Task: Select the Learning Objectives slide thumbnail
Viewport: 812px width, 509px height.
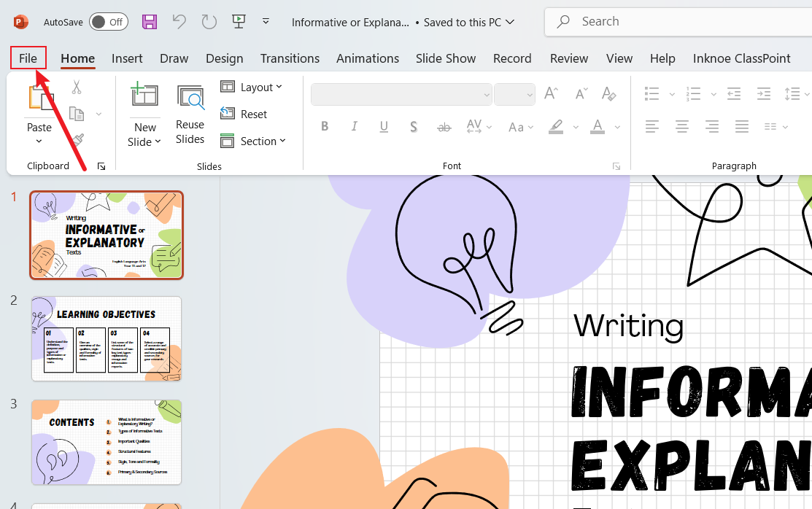Action: coord(107,338)
